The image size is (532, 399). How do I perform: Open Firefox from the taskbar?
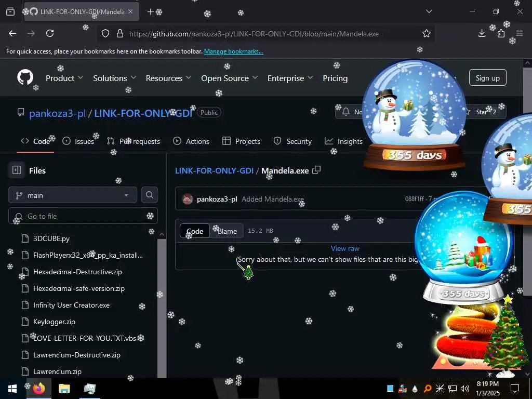click(38, 389)
